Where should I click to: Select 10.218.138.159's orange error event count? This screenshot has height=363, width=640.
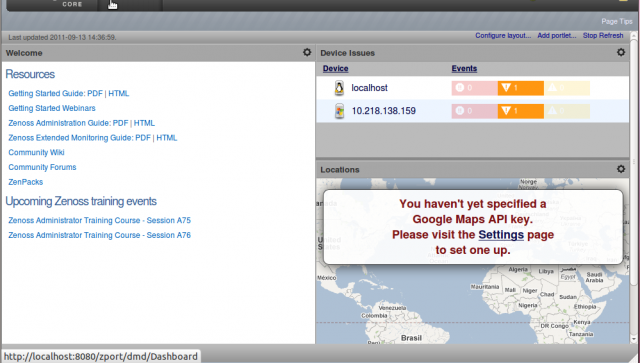pyautogui.click(x=520, y=111)
